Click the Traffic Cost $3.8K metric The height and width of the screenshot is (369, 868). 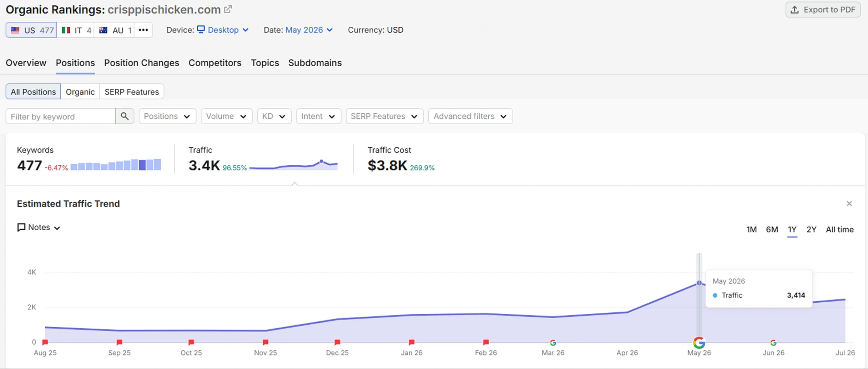pyautogui.click(x=387, y=165)
